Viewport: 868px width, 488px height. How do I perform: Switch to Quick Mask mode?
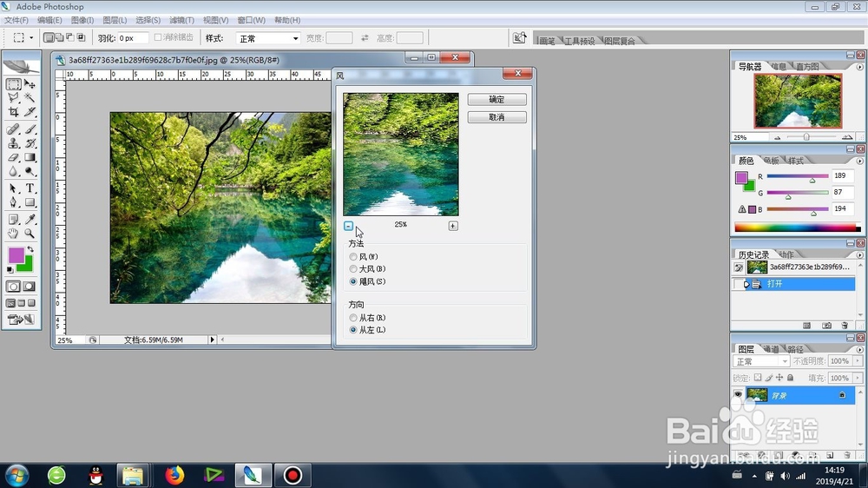30,287
